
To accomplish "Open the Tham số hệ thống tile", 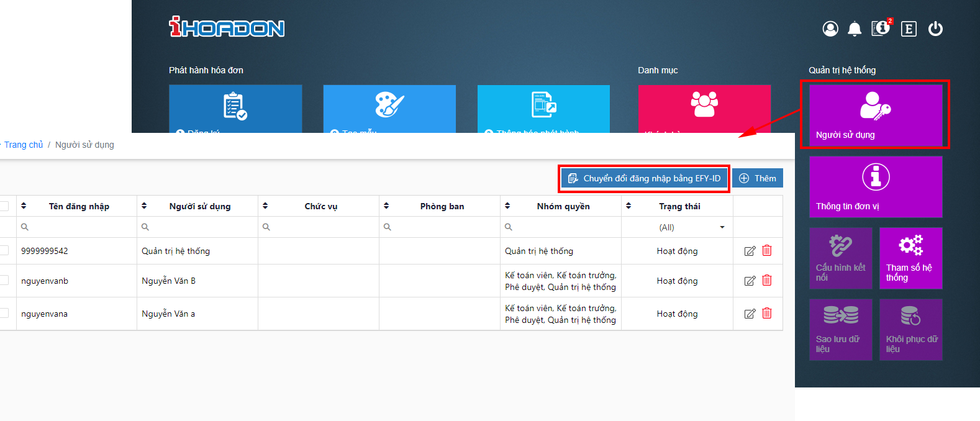I will (911, 258).
